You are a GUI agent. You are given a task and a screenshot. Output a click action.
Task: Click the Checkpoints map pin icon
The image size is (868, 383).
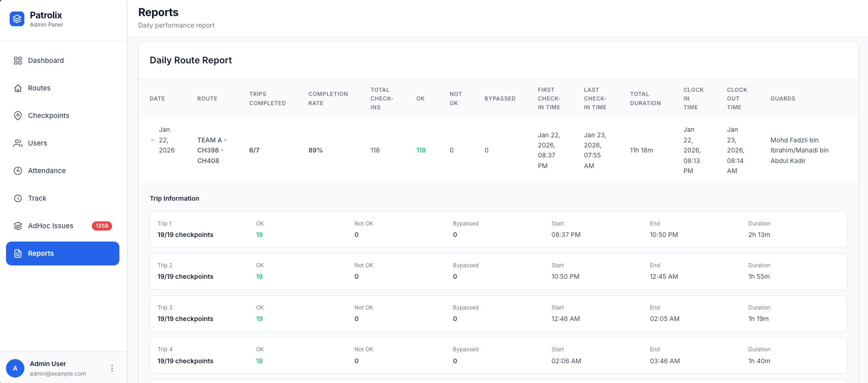pyautogui.click(x=18, y=116)
